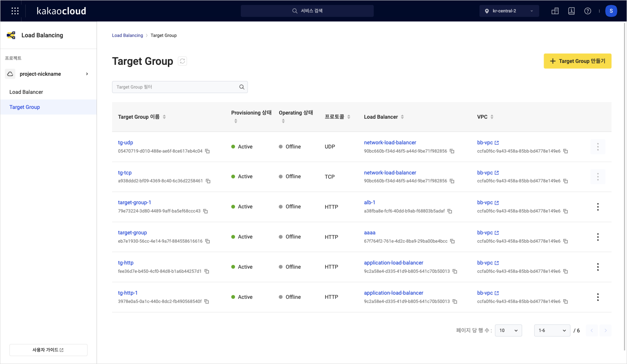Open 사용자 가이드 user guide button
Screen dimensions: 627x364
coord(48,350)
